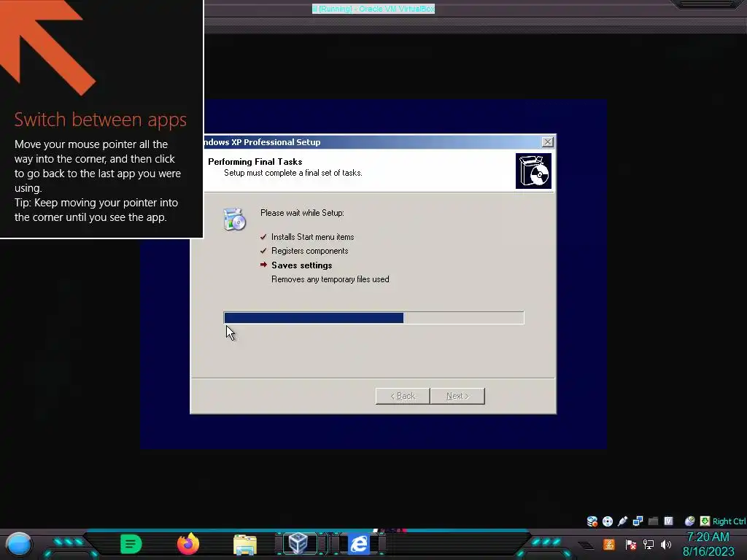Click the VirtualBox mouse integration icon
747x560 pixels.
[x=689, y=521]
